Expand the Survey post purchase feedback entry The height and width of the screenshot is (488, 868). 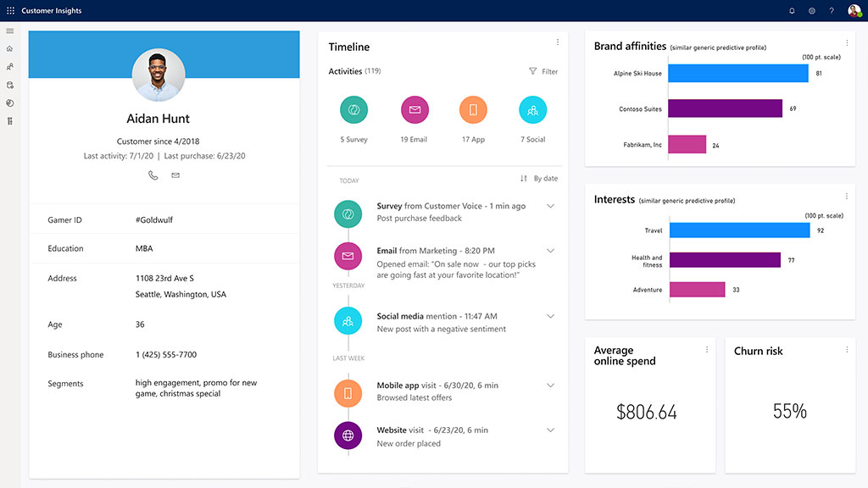pos(551,204)
